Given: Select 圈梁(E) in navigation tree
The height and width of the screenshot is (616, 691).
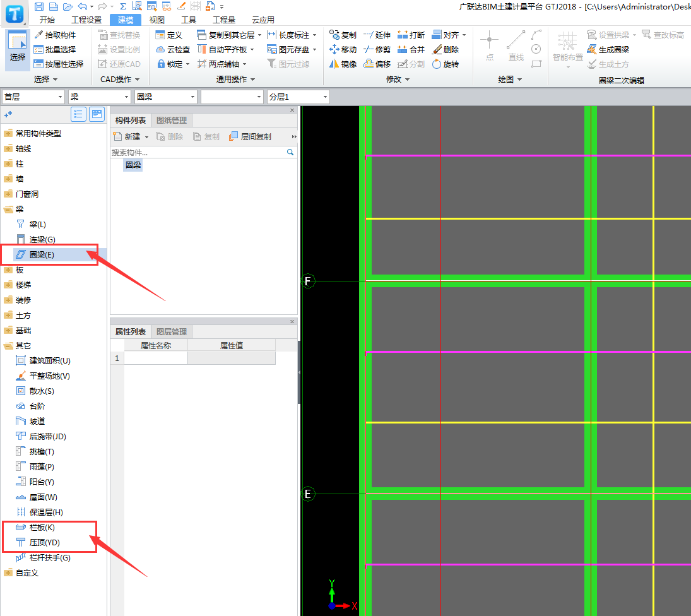Looking at the screenshot, I should pyautogui.click(x=42, y=255).
